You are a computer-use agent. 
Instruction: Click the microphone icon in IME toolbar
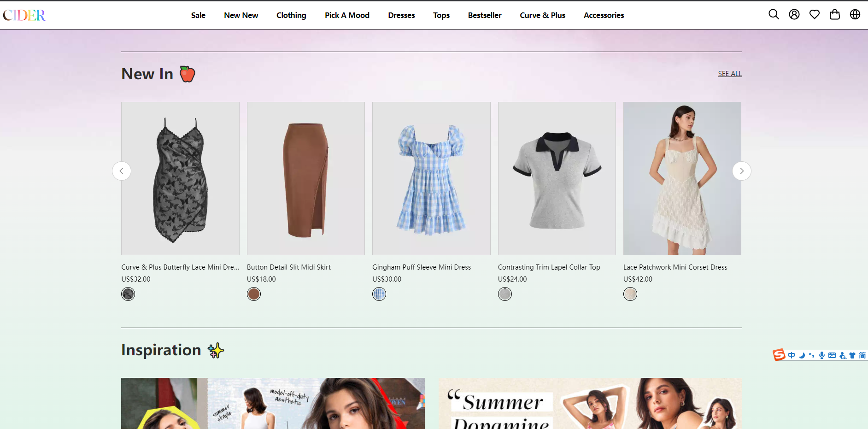tap(821, 355)
